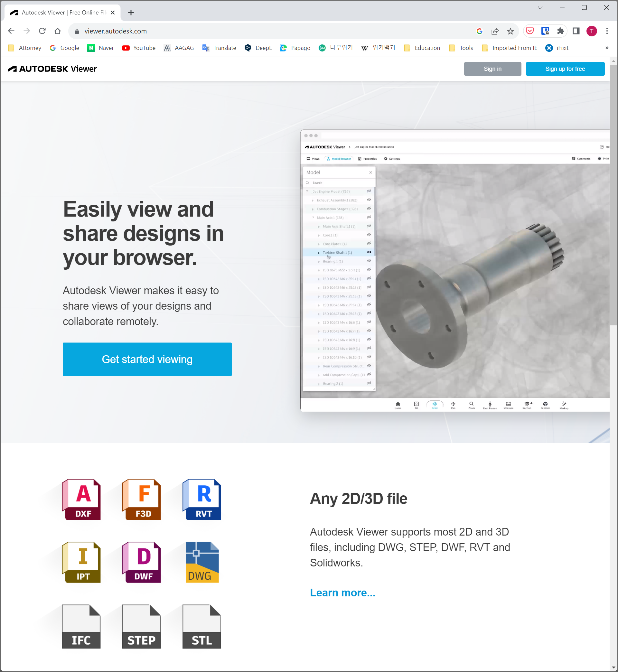
Task: Open the Chrome three-dot menu
Action: pos(607,31)
